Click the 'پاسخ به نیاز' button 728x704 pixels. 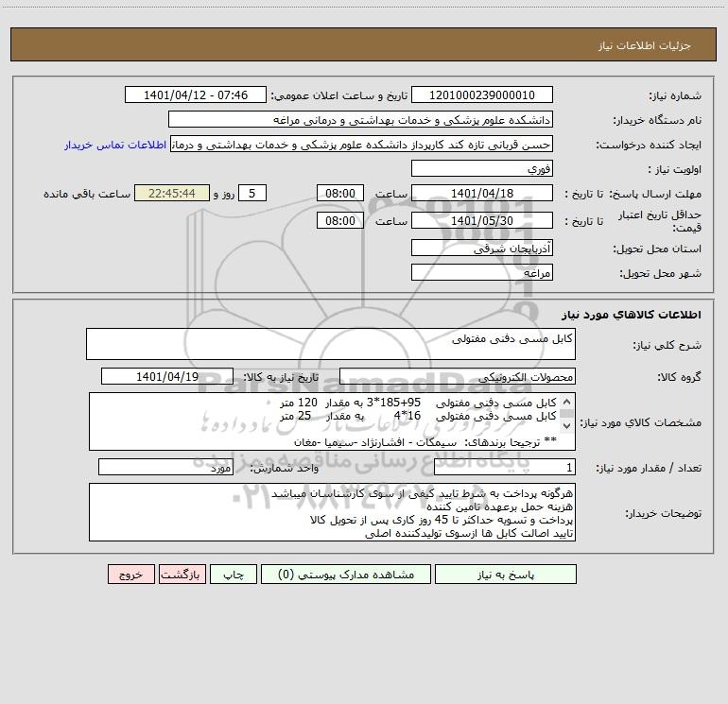(x=505, y=575)
